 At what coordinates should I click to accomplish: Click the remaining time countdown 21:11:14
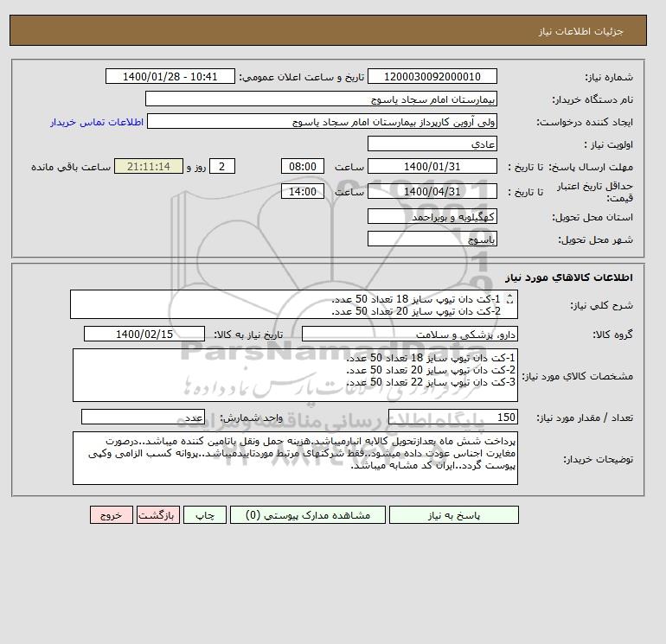pyautogui.click(x=149, y=167)
